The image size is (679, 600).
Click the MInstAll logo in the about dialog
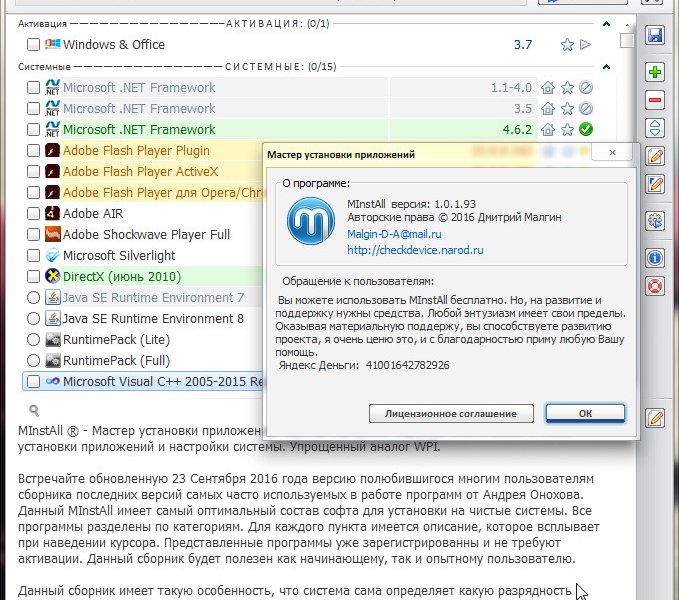click(x=311, y=221)
